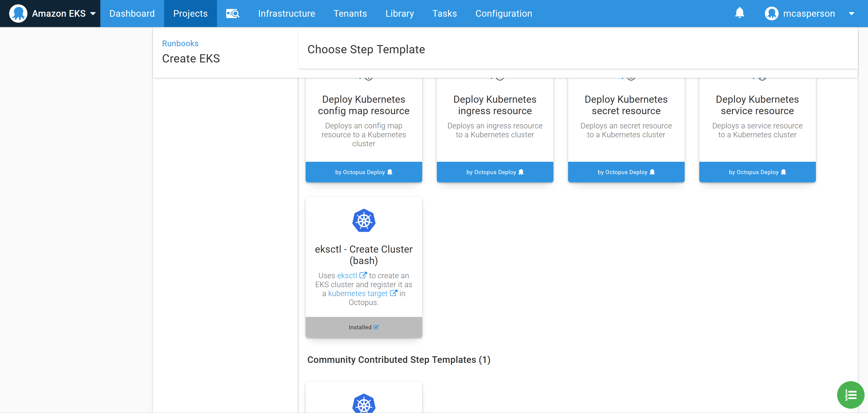The image size is (868, 413).
Task: Toggle the Installed checkmark on eksctl template
Action: point(363,327)
